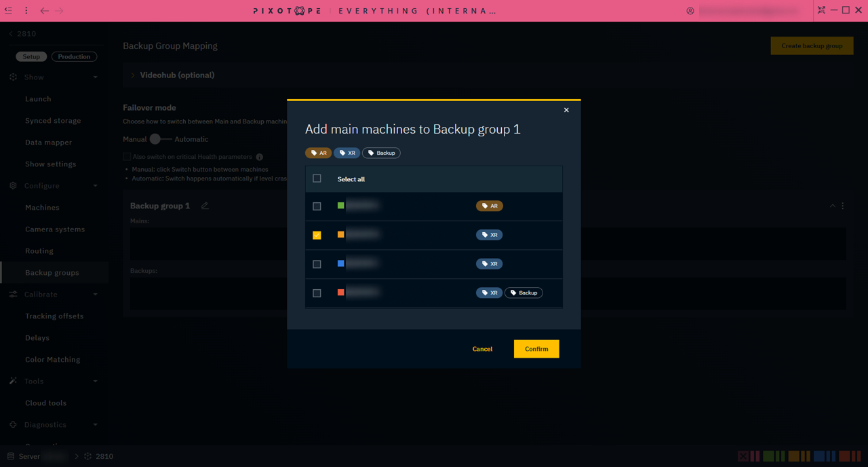This screenshot has height=467, width=868.
Task: Open the user account icon
Action: [x=690, y=11]
